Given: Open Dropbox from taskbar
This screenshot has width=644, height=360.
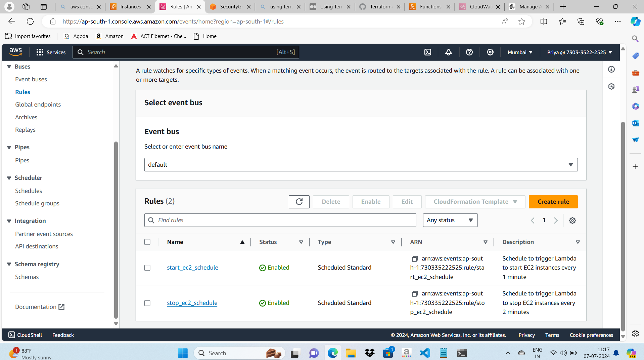Looking at the screenshot, I should (370, 353).
